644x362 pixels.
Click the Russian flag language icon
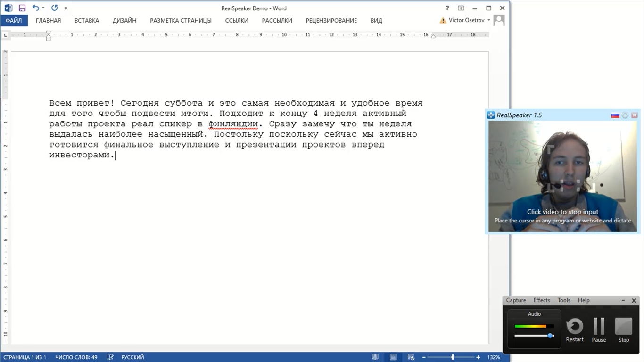pos(615,115)
